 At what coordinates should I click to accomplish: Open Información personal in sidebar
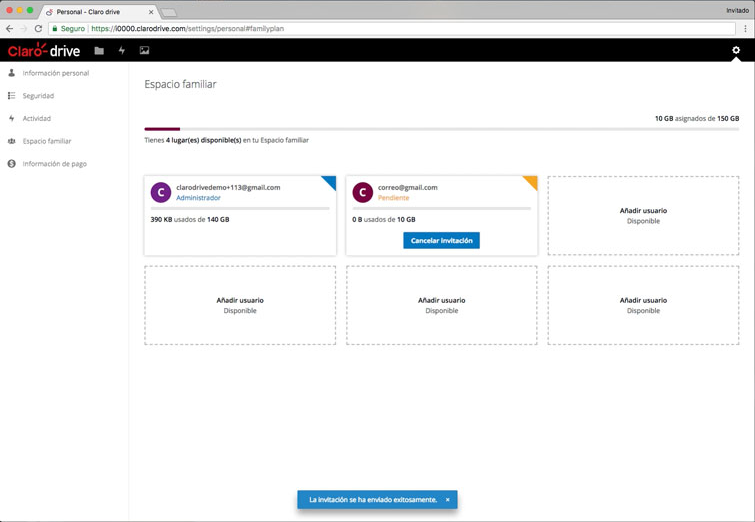pos(55,73)
